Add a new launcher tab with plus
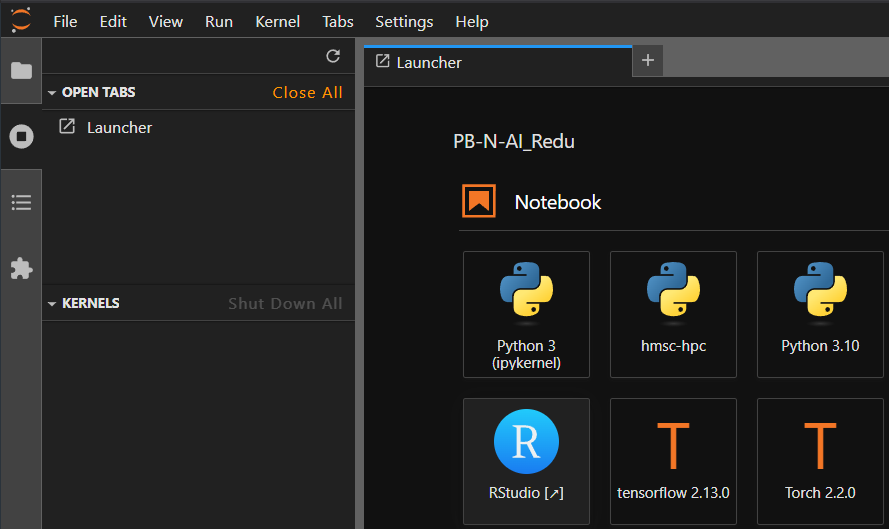Viewport: 889px width, 529px height. click(647, 61)
